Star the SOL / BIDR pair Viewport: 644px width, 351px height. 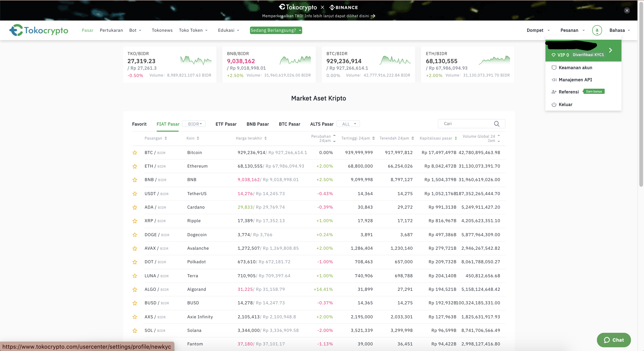135,330
